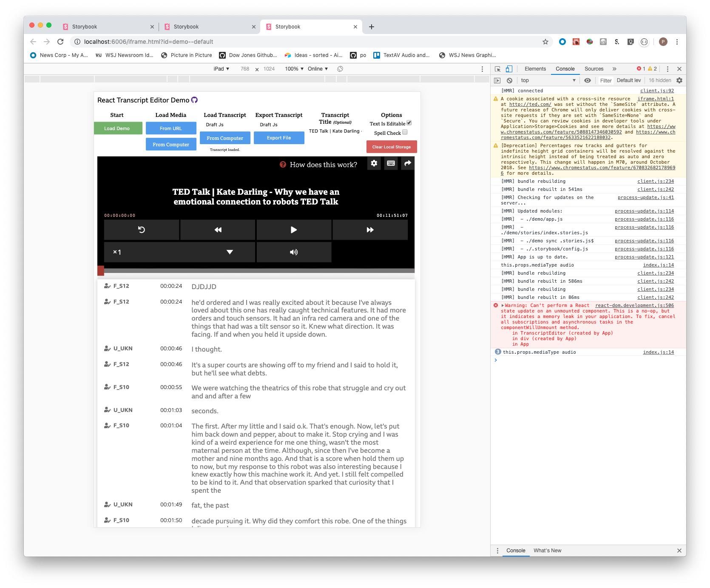
Task: Show console sidebar icon
Action: 497,80
